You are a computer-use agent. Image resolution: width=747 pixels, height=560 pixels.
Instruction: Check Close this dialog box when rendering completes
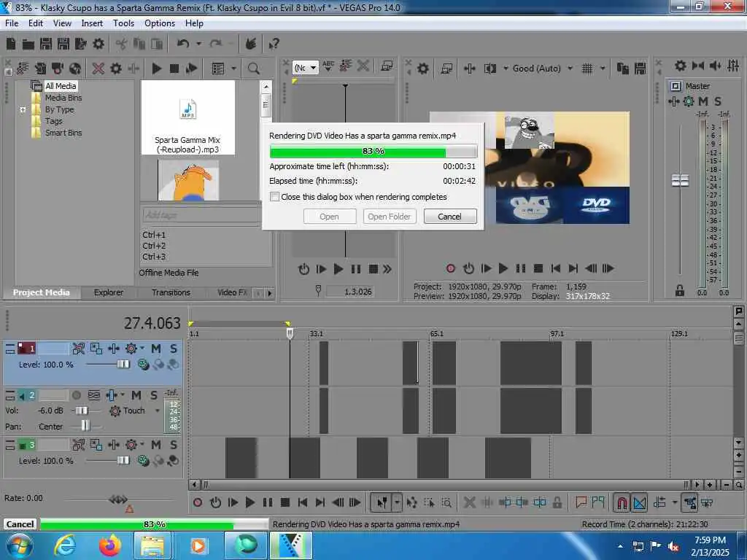coord(274,197)
